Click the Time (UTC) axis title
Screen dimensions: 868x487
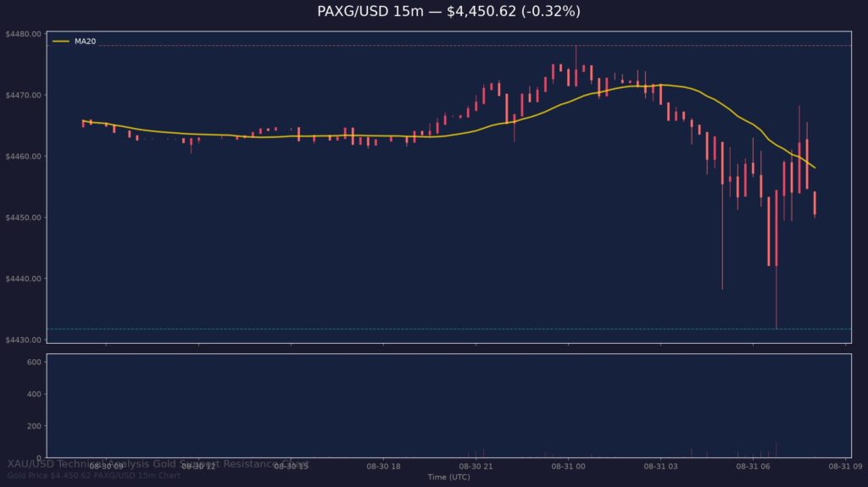[448, 477]
